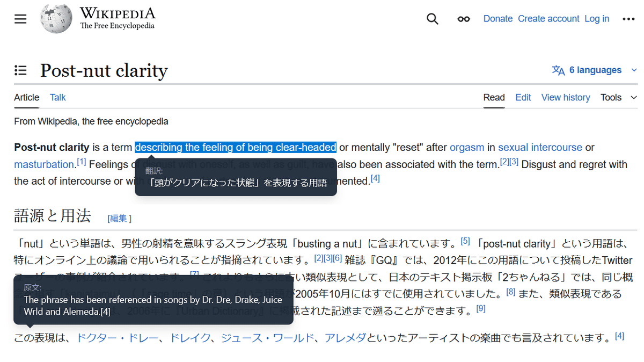Click the Log in link
This screenshot has width=644, height=362.
pos(597,19)
